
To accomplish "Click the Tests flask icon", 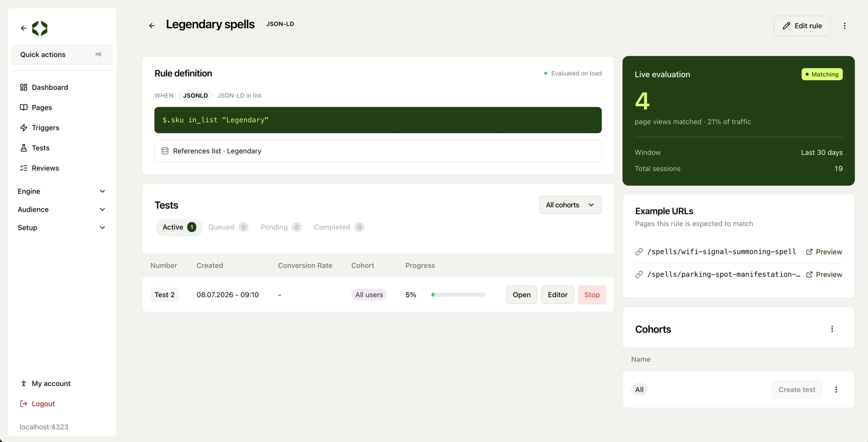I will (x=23, y=148).
